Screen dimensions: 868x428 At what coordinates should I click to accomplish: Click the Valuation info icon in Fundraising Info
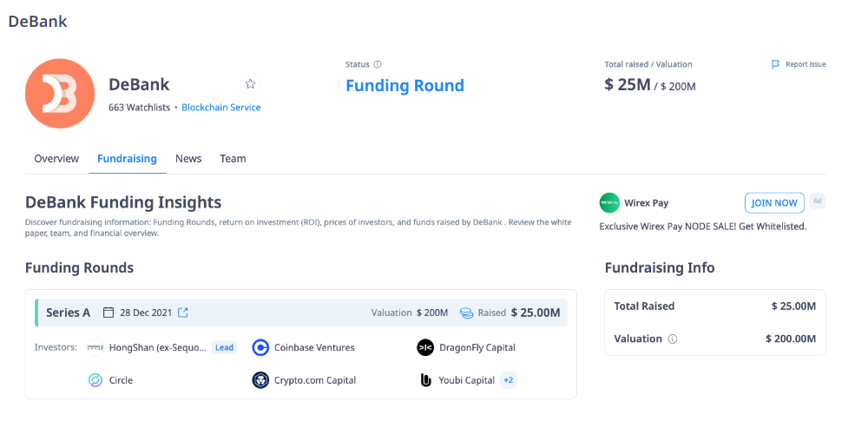click(x=673, y=339)
